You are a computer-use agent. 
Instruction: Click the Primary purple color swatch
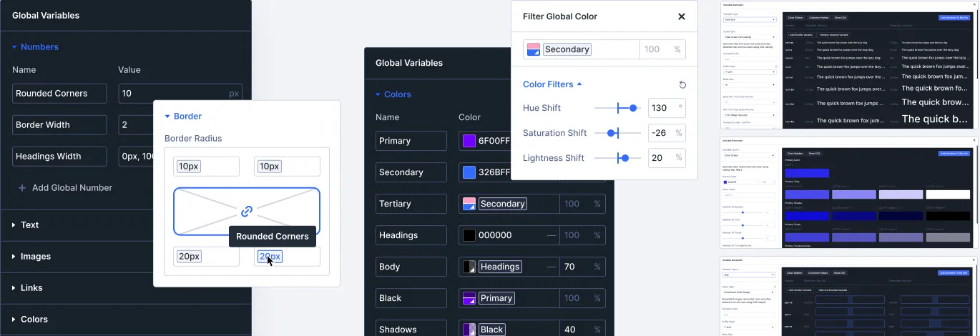tap(469, 141)
